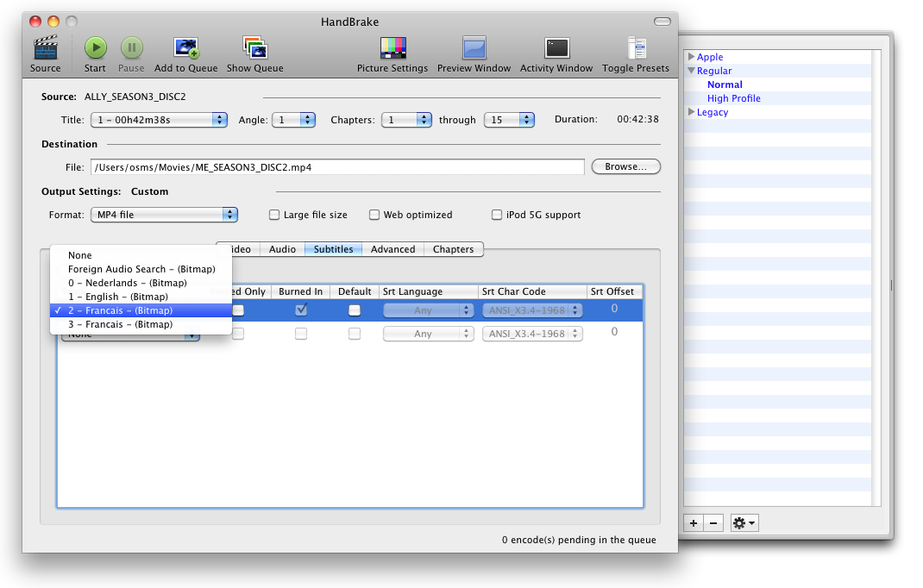Click Srt Offset value in selected row
This screenshot has width=923, height=588.
[614, 309]
